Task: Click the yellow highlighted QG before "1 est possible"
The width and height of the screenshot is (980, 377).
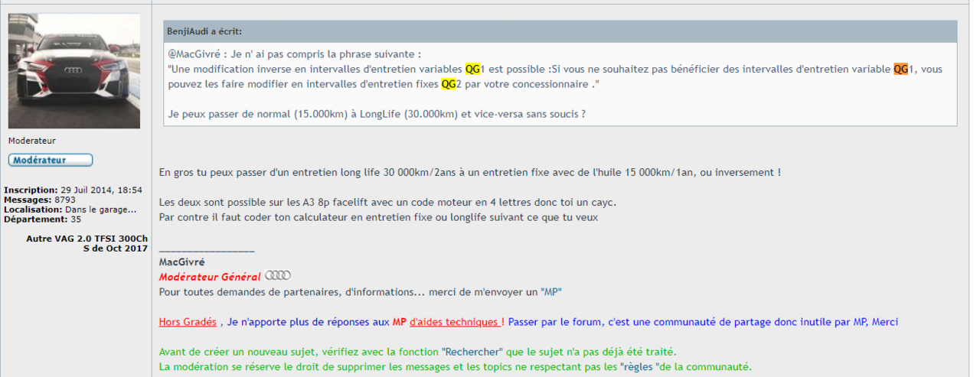Action: coord(472,69)
